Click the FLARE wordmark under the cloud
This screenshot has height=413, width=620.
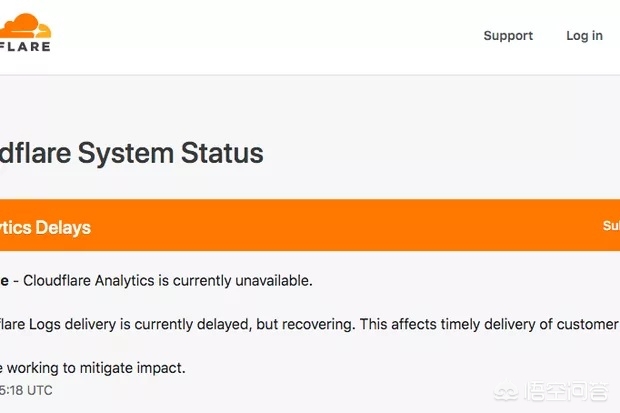tap(25, 47)
